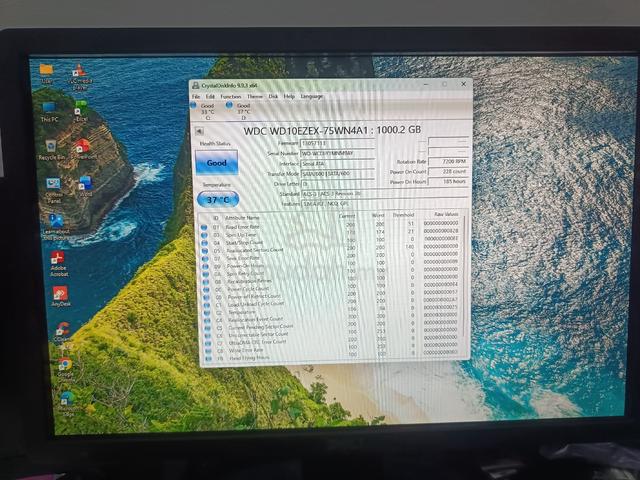Click the Raw Values column header

[x=446, y=214]
